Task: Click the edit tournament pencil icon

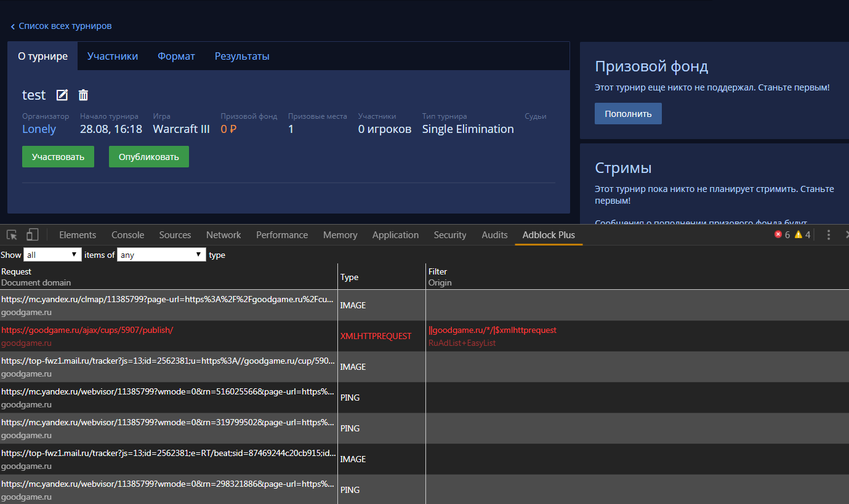Action: [x=62, y=95]
